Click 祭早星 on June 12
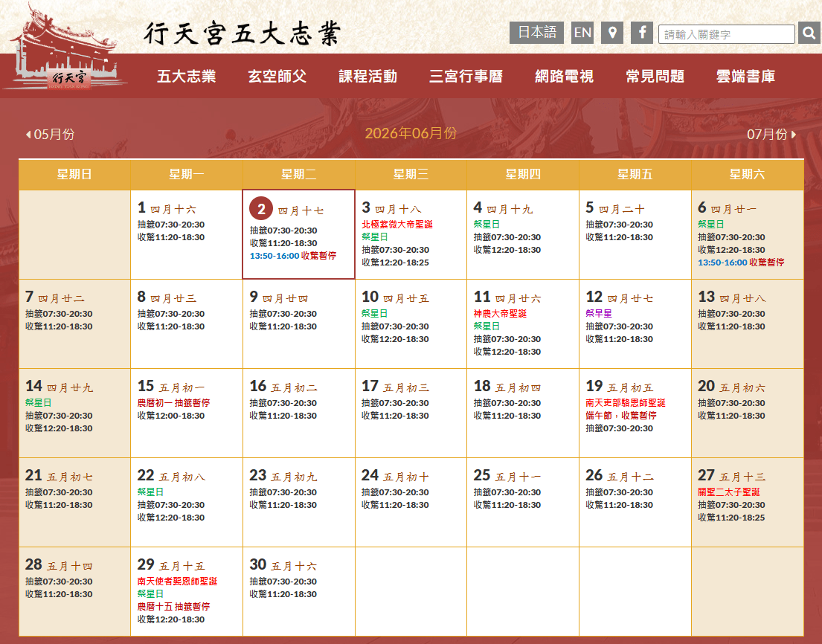The image size is (822, 644). point(599,313)
